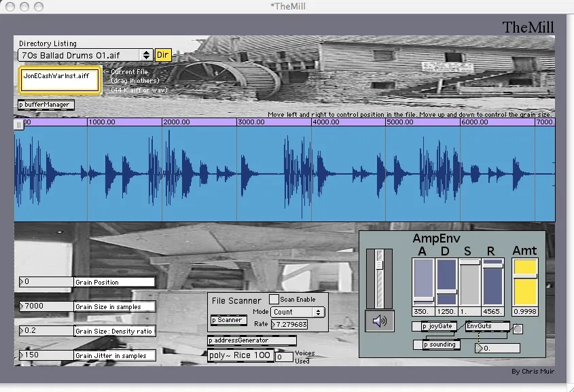Image resolution: width=574 pixels, height=392 pixels.
Task: Click the window resize grip corner
Action: [571, 389]
